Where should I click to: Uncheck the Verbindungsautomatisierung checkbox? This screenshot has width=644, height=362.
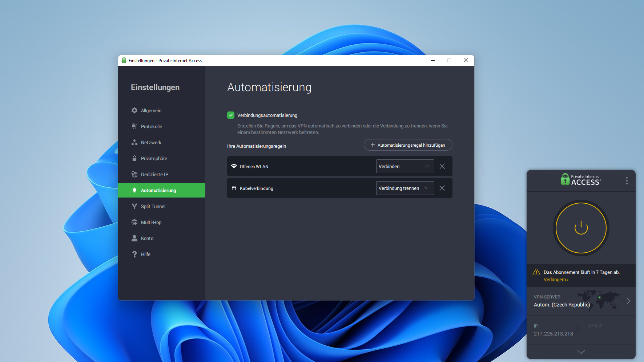click(x=231, y=115)
